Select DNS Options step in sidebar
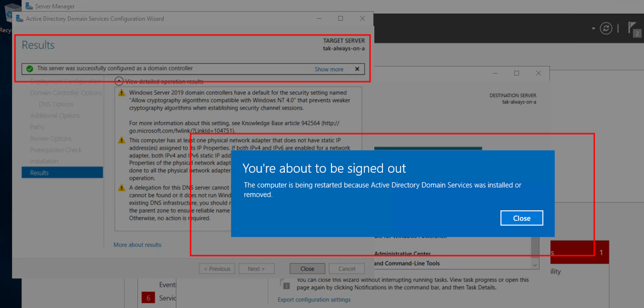The width and height of the screenshot is (644, 308). pyautogui.click(x=56, y=104)
